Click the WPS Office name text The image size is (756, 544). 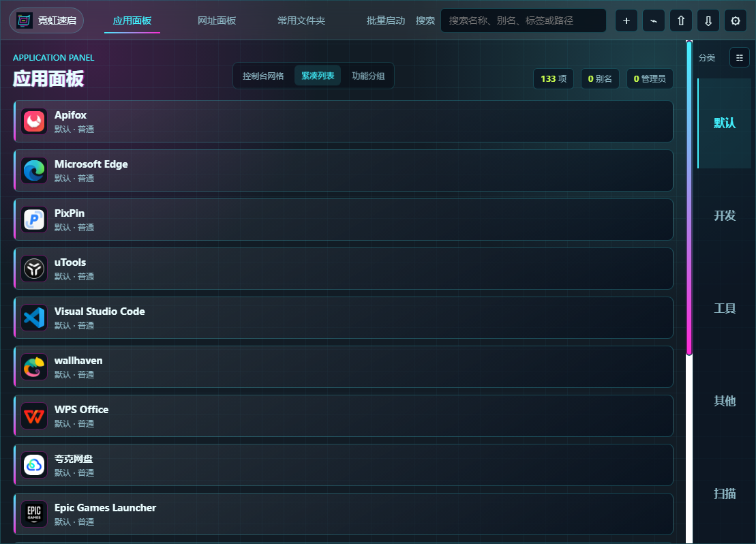[x=82, y=410]
